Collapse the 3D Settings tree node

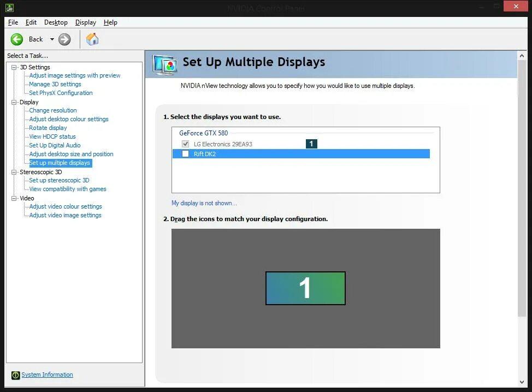14,67
